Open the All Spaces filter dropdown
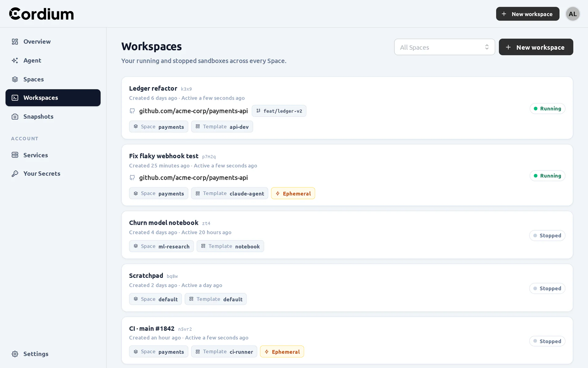This screenshot has width=588, height=368. click(x=444, y=47)
